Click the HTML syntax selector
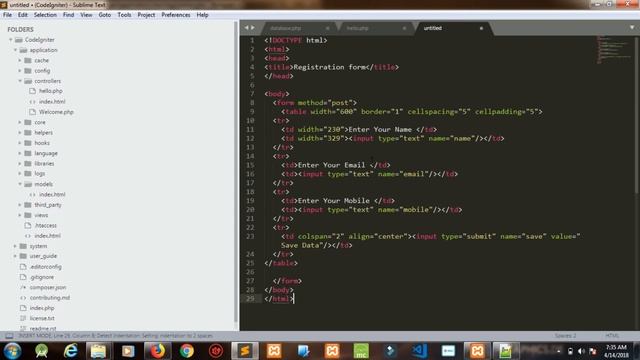This screenshot has width=640, height=360. pos(612,336)
